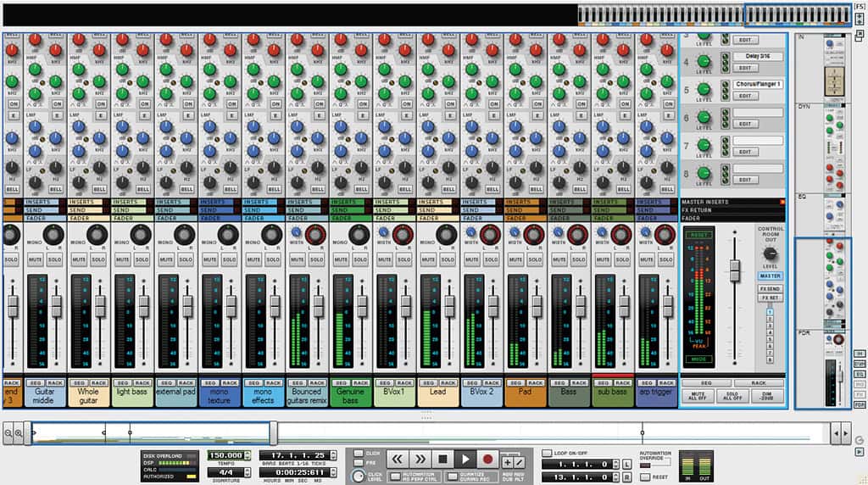This screenshot has height=485, width=868.
Task: Mute the Guitar middle channel
Action: [35, 259]
